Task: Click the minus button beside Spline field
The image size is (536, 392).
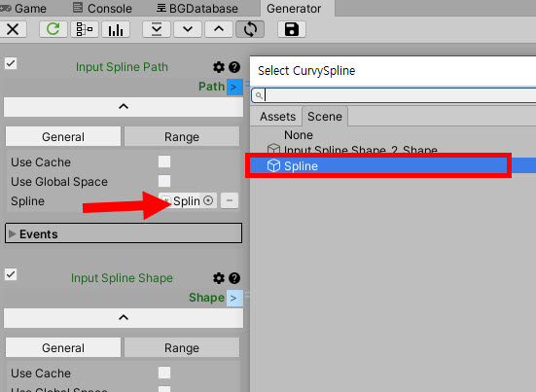Action: (x=230, y=200)
